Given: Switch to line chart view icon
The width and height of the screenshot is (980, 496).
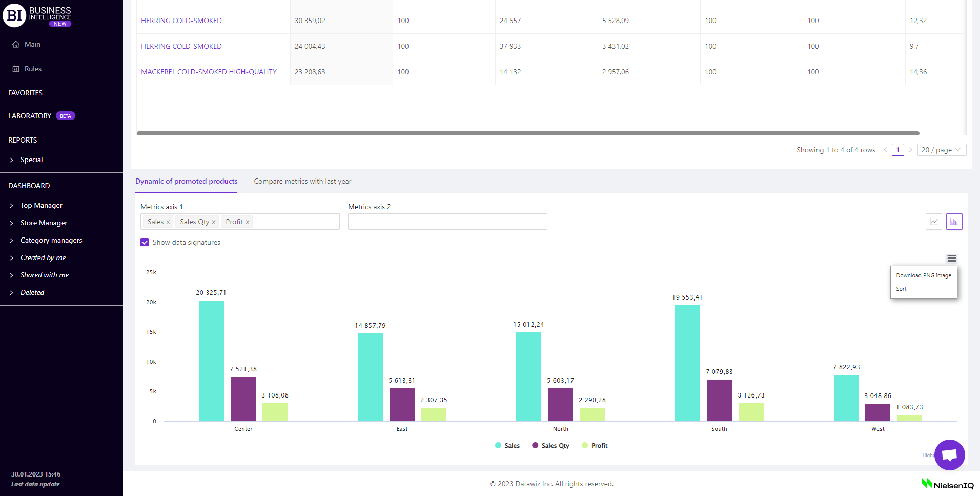Looking at the screenshot, I should pos(933,222).
